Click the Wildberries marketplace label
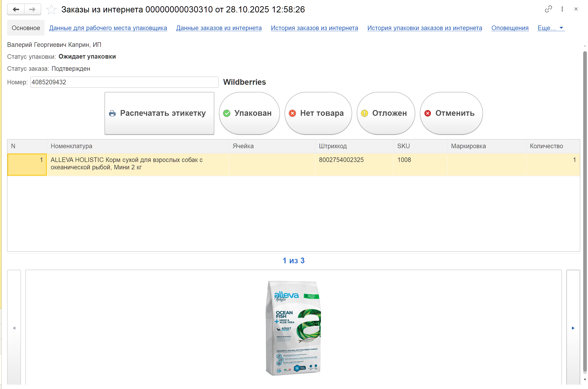The image size is (588, 389). point(245,82)
